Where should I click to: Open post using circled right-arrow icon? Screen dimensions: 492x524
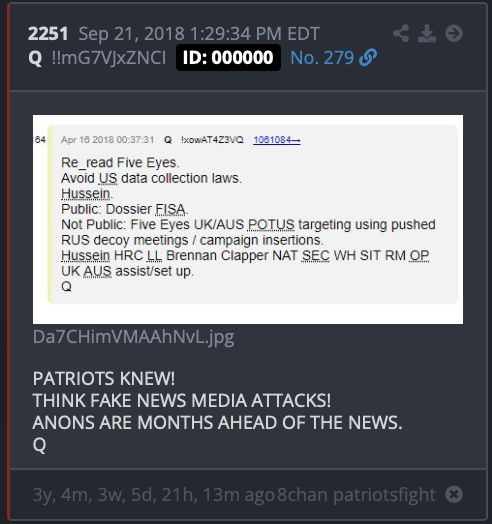[454, 33]
